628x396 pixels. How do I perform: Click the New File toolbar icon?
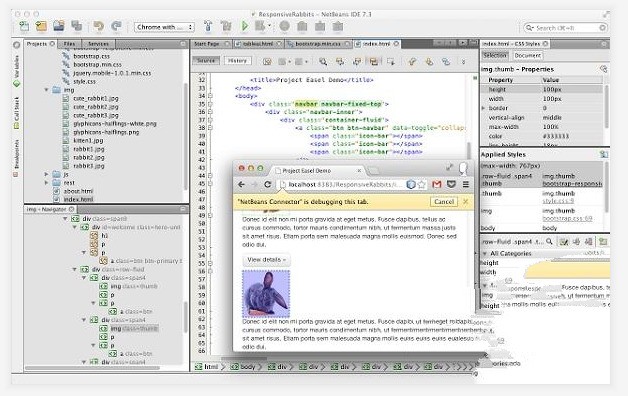click(24, 26)
